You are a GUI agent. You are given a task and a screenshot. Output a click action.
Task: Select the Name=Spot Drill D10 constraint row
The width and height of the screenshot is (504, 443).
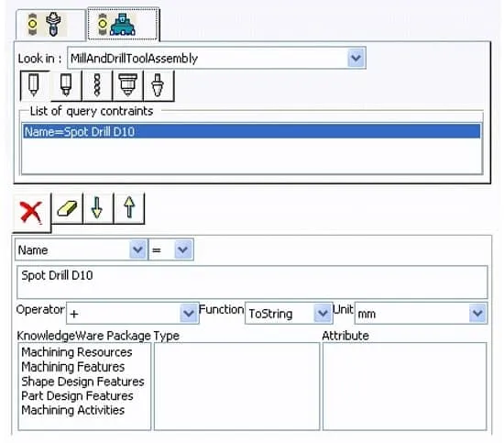coord(252,132)
